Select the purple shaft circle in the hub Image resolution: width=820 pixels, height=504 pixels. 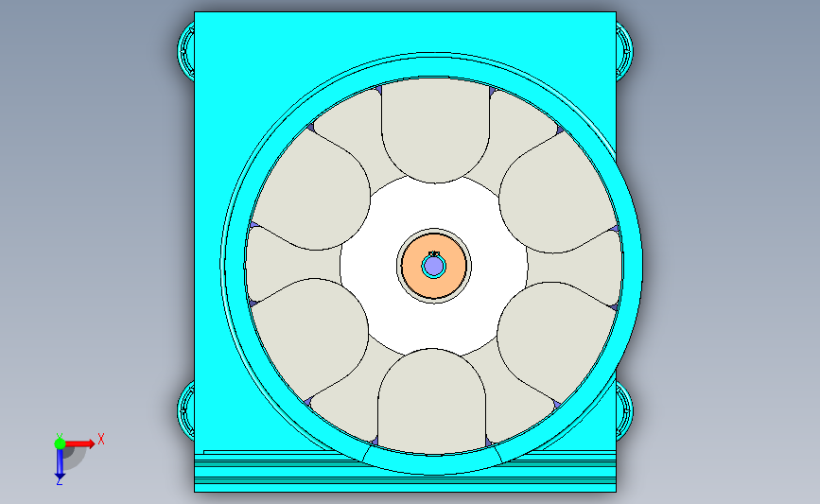click(433, 266)
